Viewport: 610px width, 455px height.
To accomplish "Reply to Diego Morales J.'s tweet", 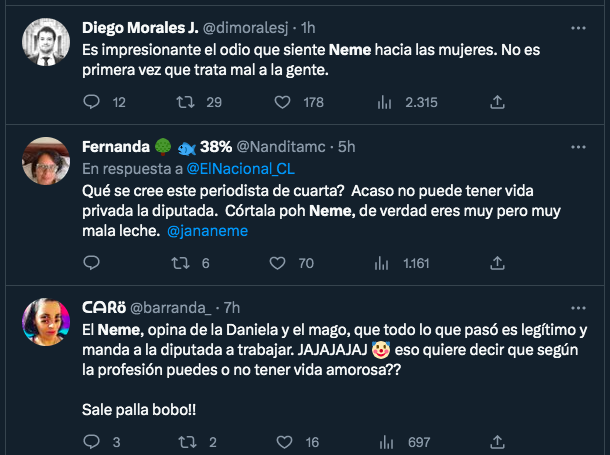I will (91, 102).
